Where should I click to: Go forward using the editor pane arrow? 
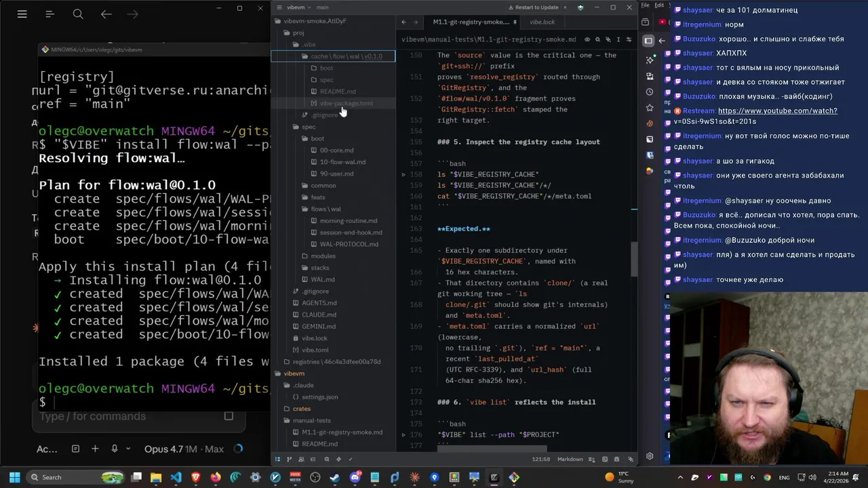(x=416, y=22)
